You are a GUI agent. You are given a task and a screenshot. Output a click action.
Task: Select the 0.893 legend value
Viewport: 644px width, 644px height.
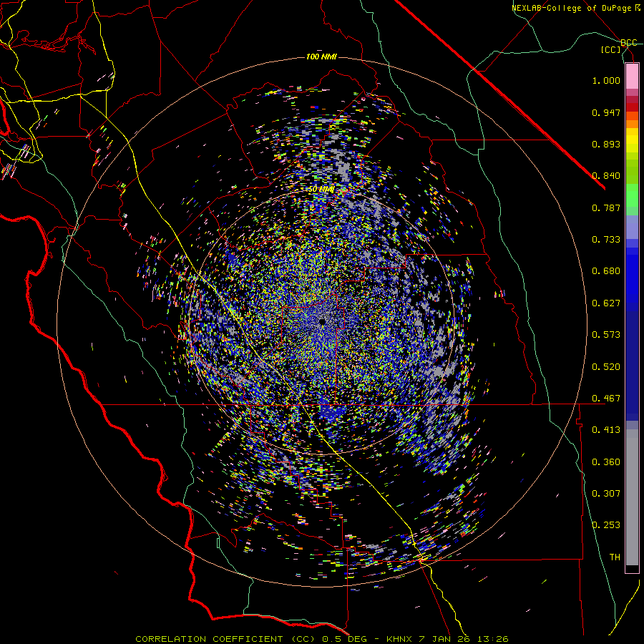click(606, 144)
